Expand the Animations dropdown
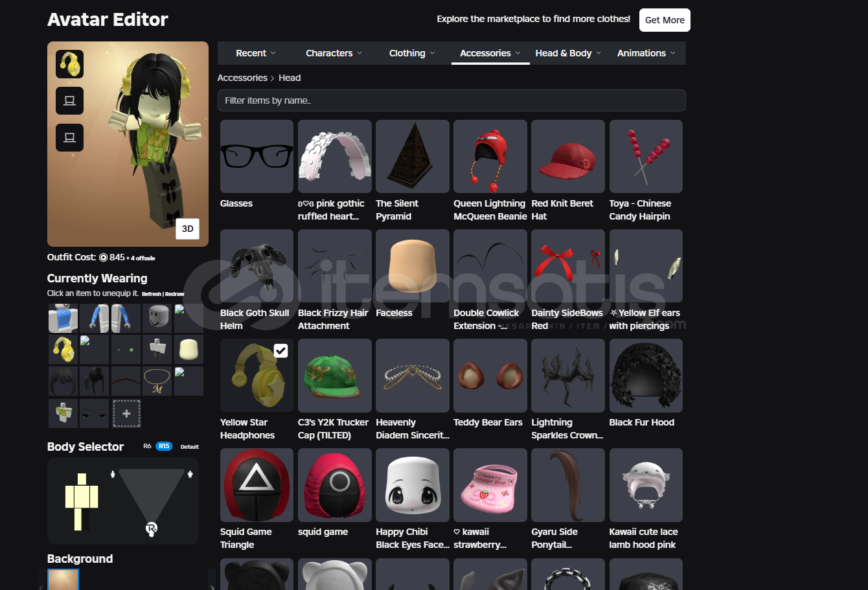Image resolution: width=868 pixels, height=590 pixels. (646, 53)
